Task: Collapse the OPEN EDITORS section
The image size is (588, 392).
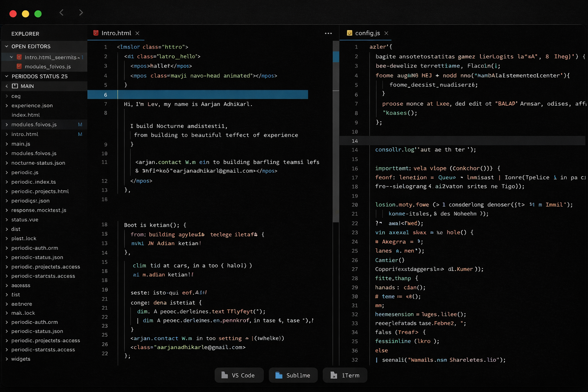Action: pyautogui.click(x=7, y=46)
